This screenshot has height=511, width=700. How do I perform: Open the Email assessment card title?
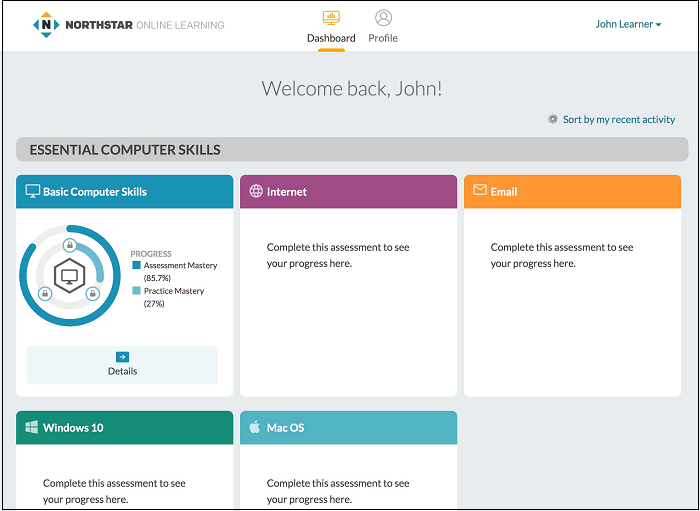[504, 192]
